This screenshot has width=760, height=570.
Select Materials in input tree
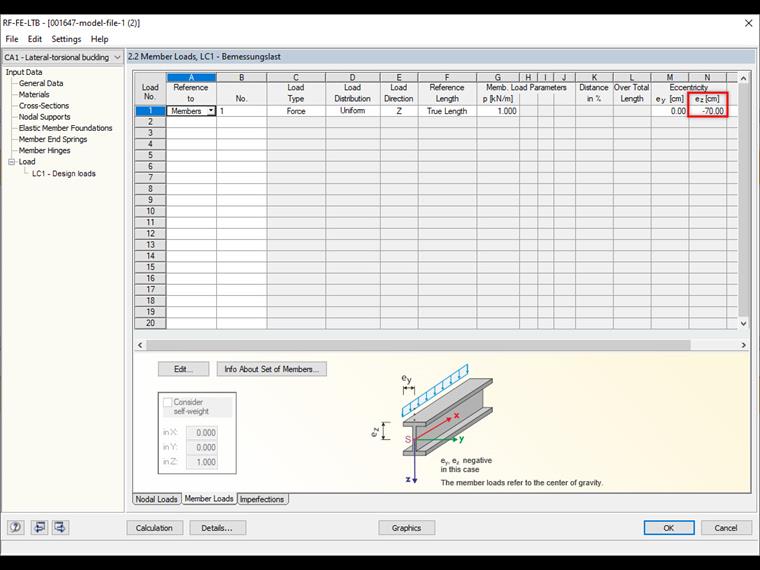click(34, 95)
